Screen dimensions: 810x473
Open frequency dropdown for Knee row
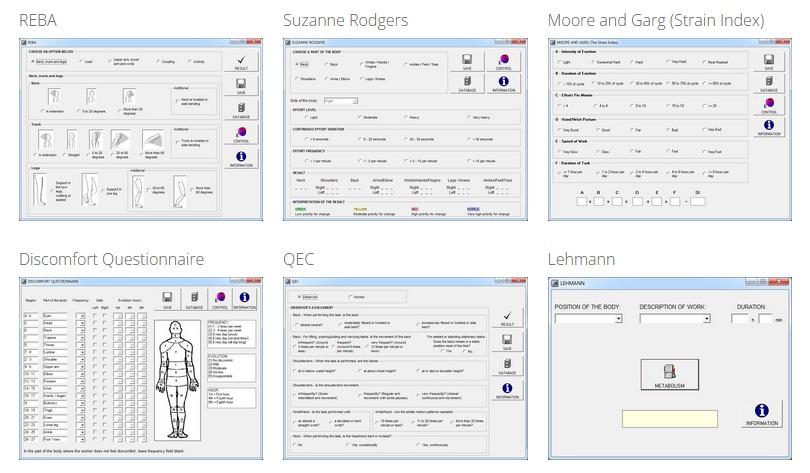click(x=80, y=417)
